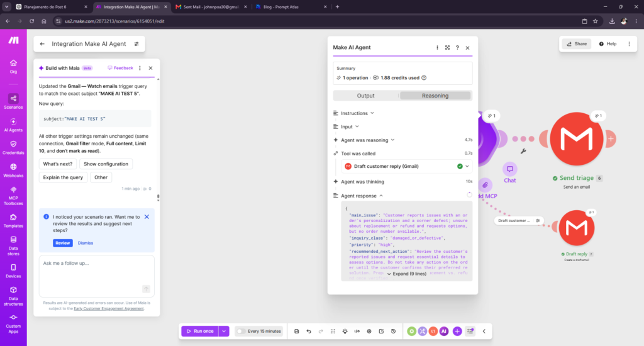Click Explain the query suggestion
This screenshot has height=346, width=644.
[x=63, y=177]
